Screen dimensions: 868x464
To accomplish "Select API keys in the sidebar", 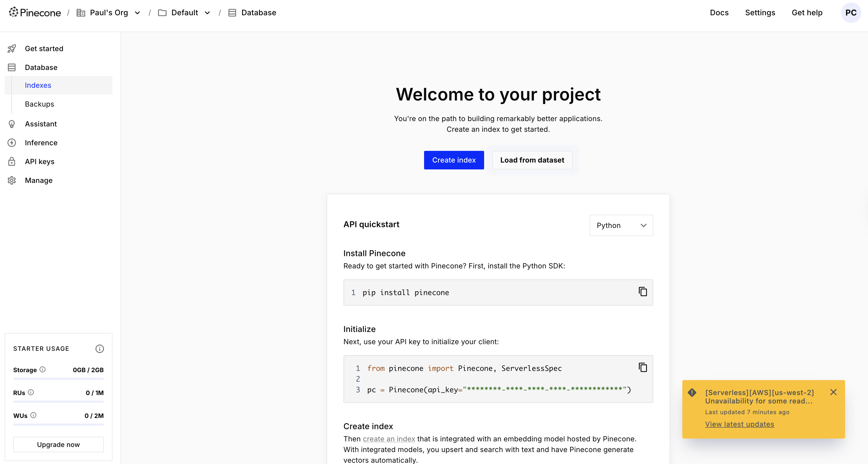I will pos(39,161).
